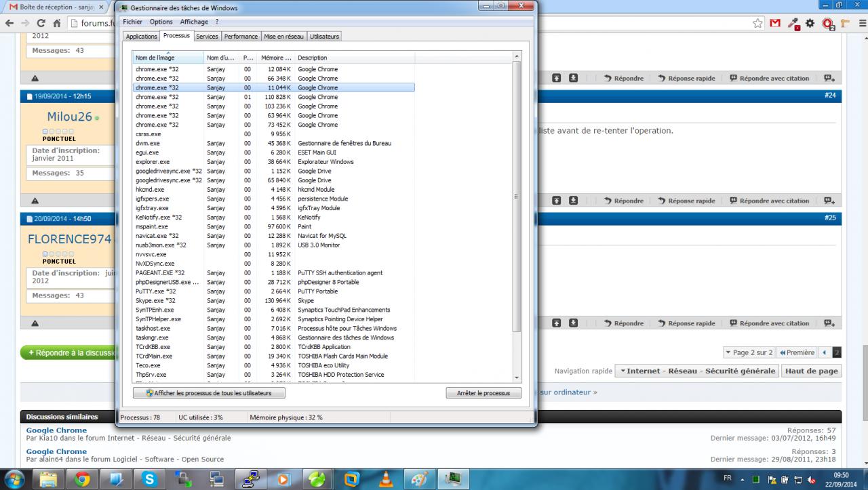The width and height of the screenshot is (868, 490).
Task: Switch to the Mise en réseau tab
Action: [x=284, y=37]
